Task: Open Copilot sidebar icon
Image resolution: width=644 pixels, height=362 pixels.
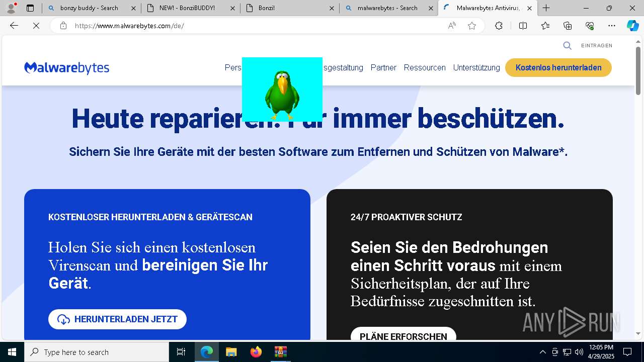Action: point(632,26)
